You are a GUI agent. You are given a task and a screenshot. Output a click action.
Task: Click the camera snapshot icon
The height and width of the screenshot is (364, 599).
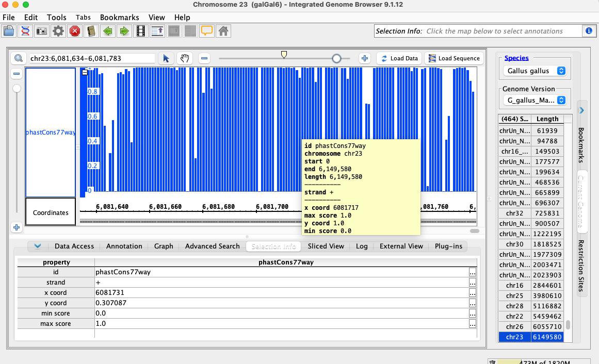click(41, 31)
